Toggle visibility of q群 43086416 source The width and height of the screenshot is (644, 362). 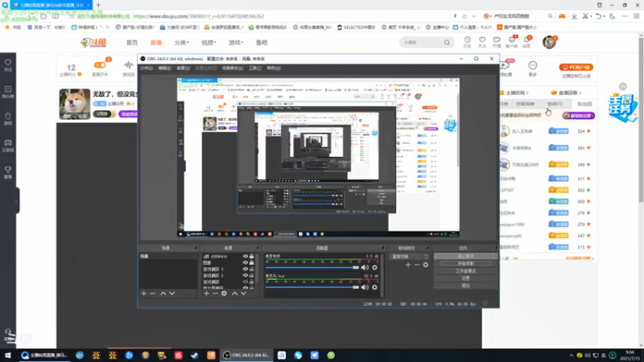246,256
